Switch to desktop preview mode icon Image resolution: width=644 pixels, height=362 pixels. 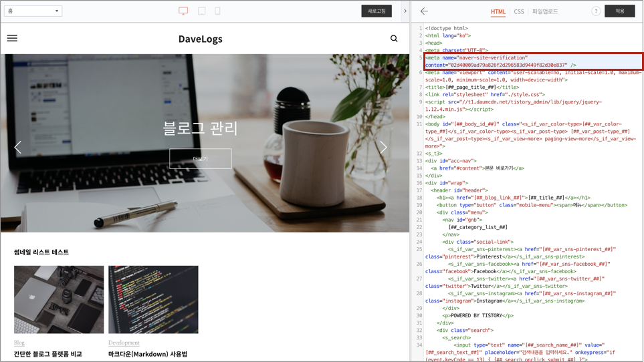(183, 11)
